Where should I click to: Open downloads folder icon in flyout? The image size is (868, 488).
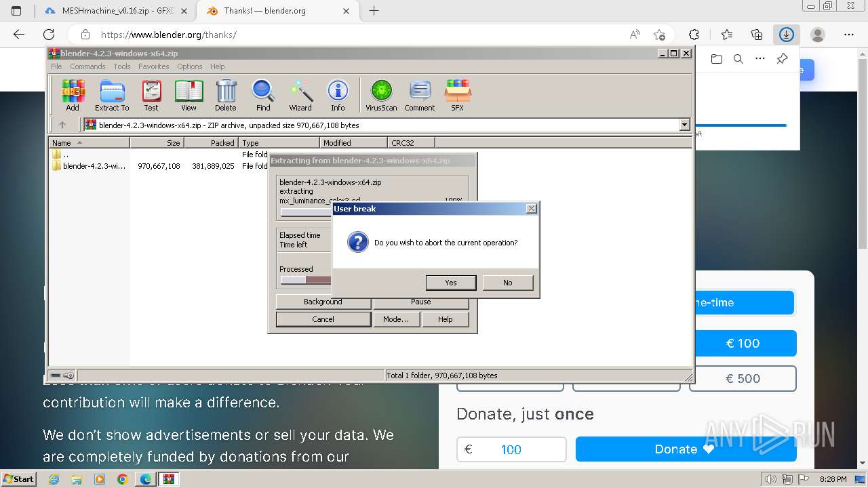click(717, 59)
